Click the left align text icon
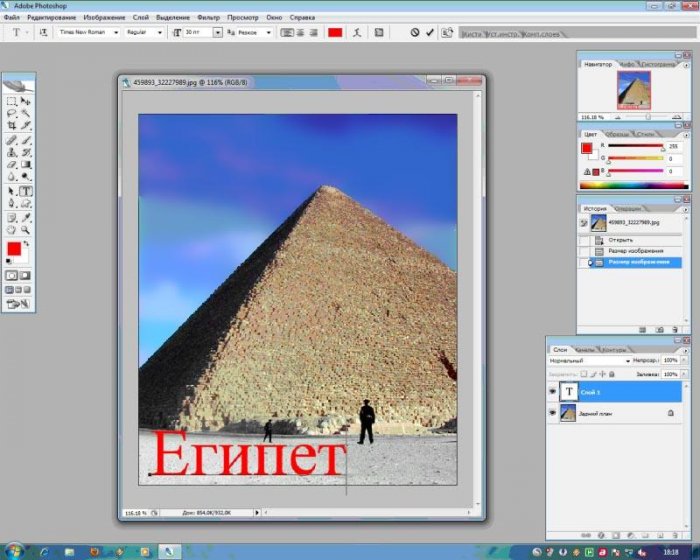700x560 pixels. click(x=287, y=32)
